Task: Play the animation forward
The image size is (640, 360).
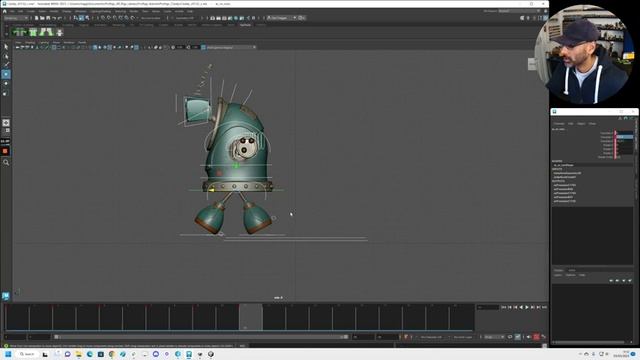Action: coord(527,307)
